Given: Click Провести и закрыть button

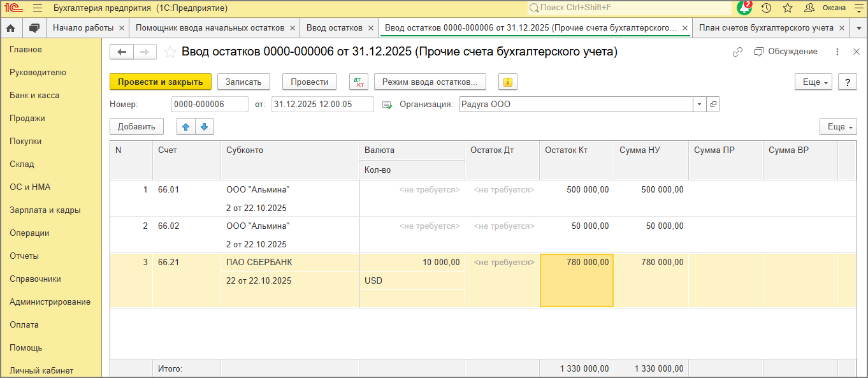Looking at the screenshot, I should [x=160, y=82].
